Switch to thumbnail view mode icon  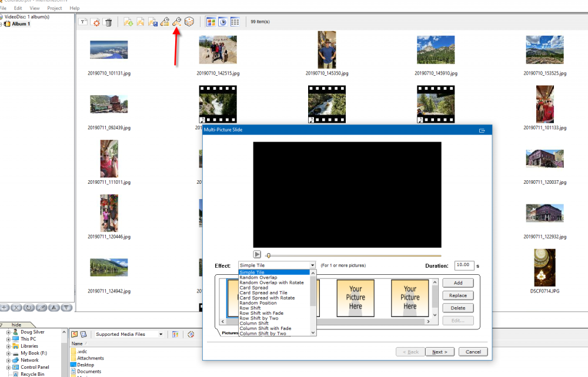click(211, 22)
